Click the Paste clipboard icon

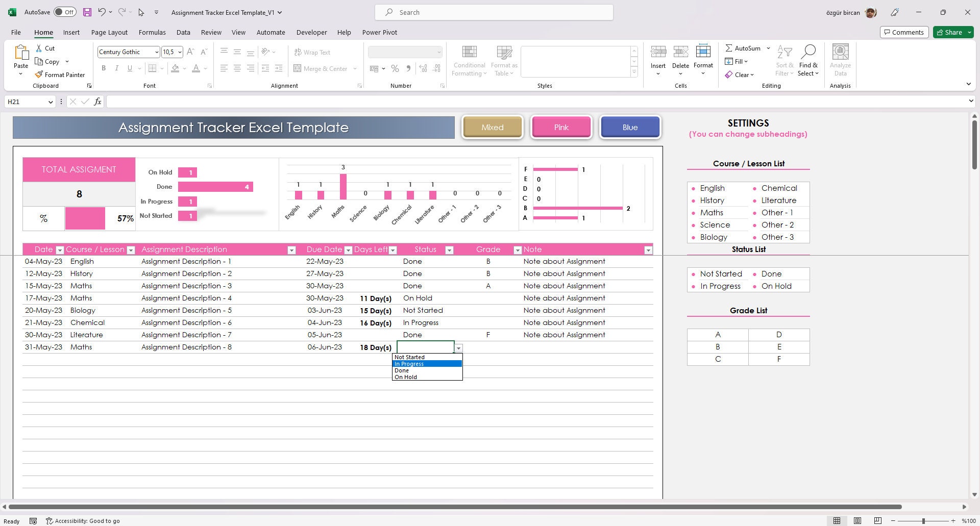coord(21,53)
